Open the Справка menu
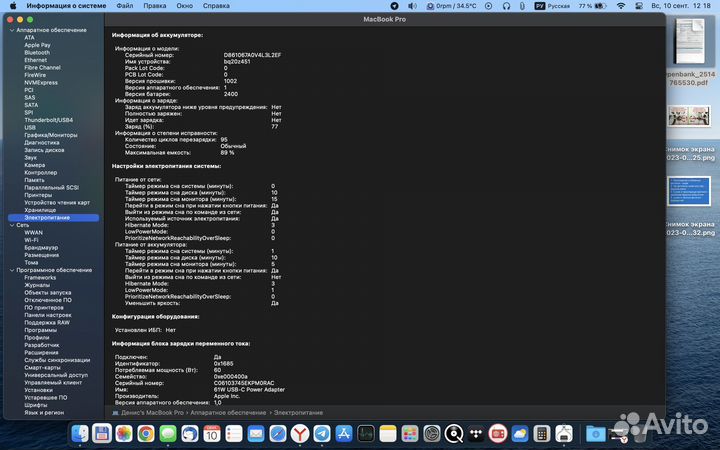The height and width of the screenshot is (450, 720). point(216,6)
